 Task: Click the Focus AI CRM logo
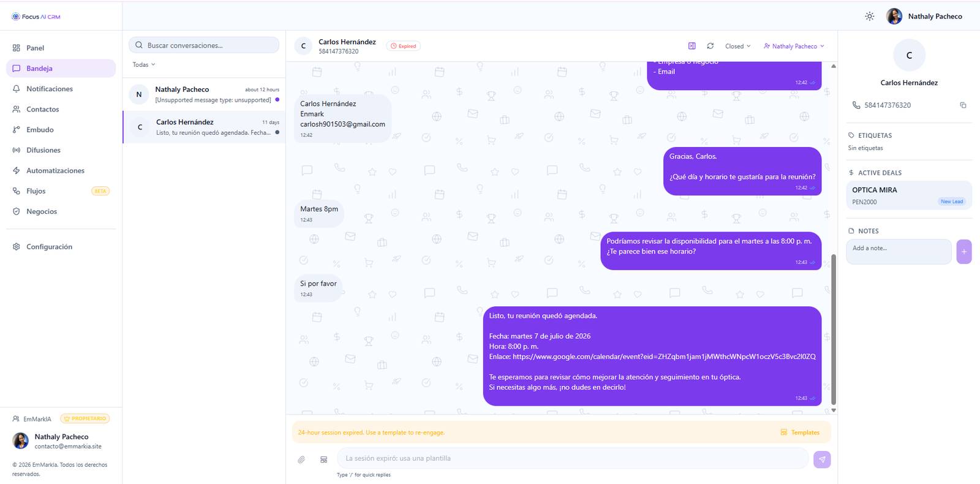coord(36,17)
